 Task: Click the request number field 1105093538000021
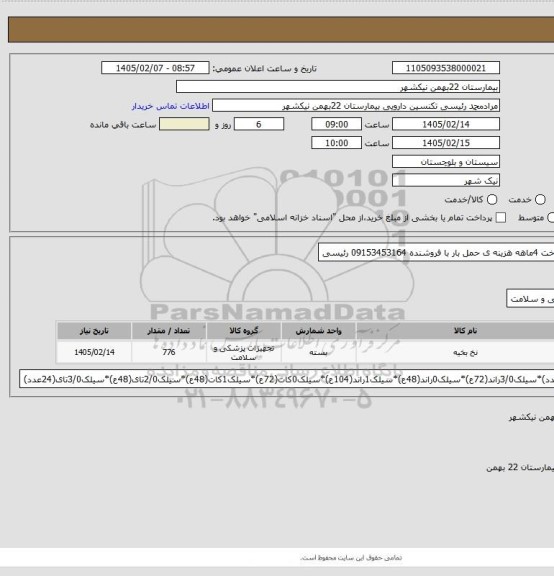click(x=446, y=68)
